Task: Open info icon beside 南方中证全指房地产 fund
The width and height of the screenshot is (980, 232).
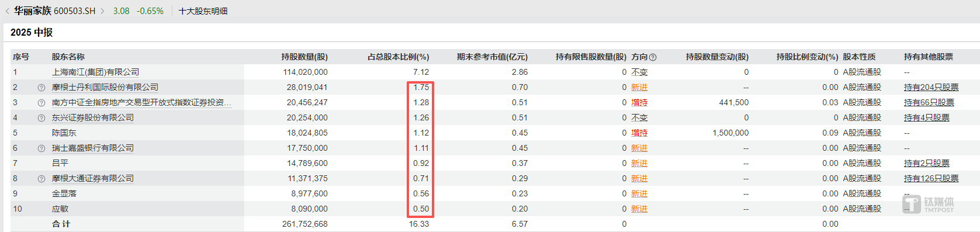Action: 41,103
